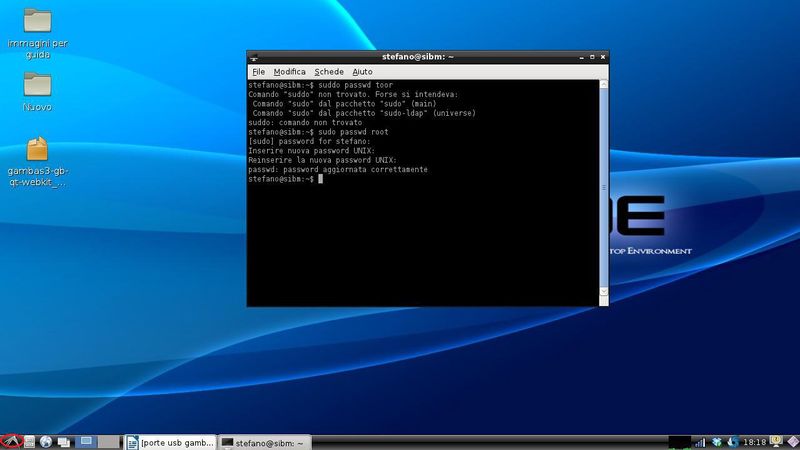Launch the file manager from the panel

coord(30,442)
